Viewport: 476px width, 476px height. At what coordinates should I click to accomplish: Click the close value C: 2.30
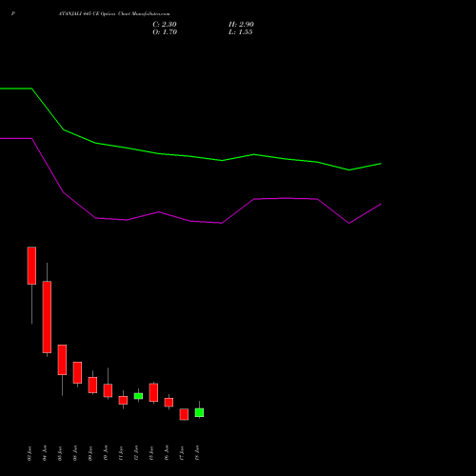pyautogui.click(x=165, y=25)
